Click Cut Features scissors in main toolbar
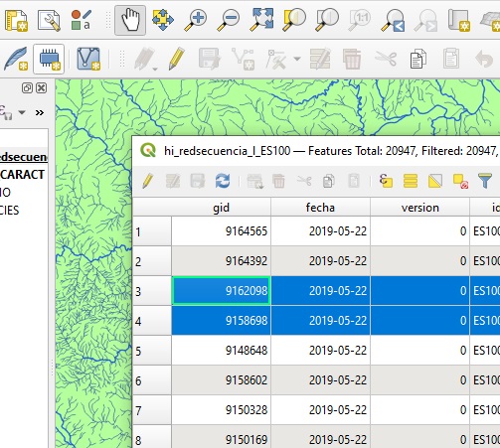500x448 pixels. click(386, 59)
